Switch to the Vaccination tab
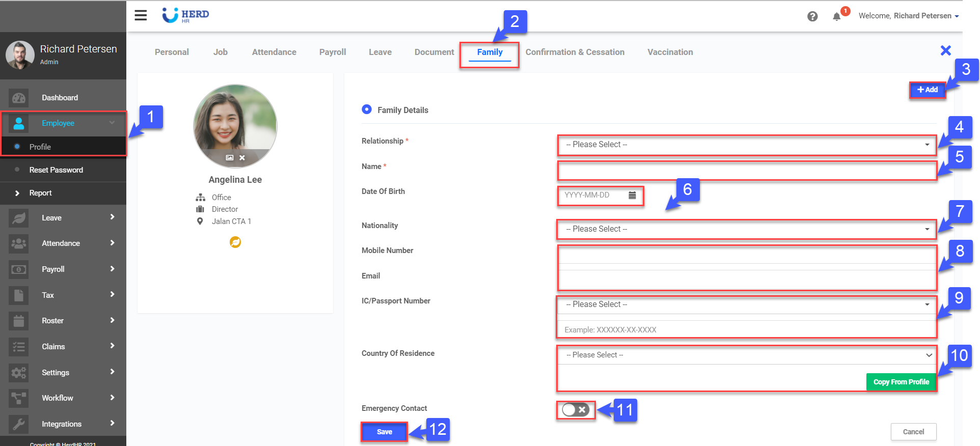 [670, 52]
